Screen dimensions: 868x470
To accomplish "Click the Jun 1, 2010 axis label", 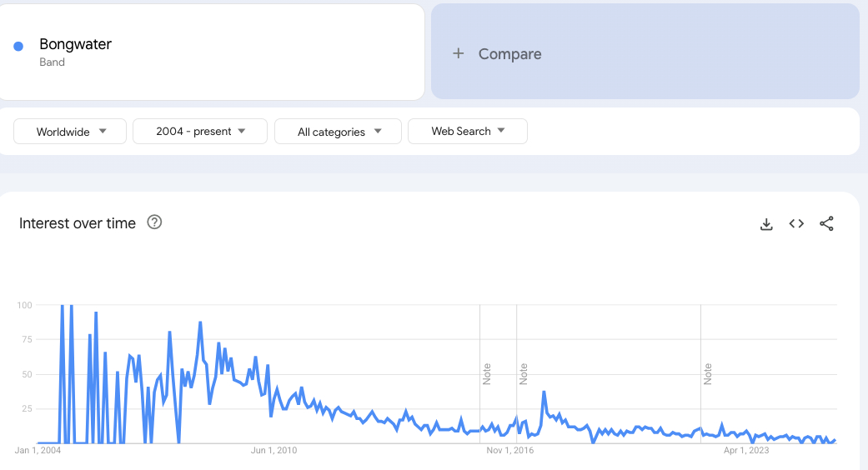I will tap(274, 451).
